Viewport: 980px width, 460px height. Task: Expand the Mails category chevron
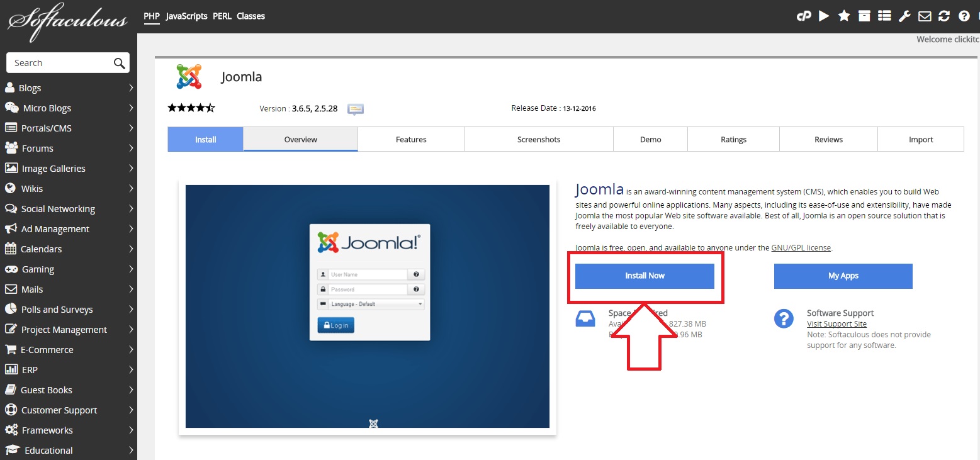tap(131, 289)
